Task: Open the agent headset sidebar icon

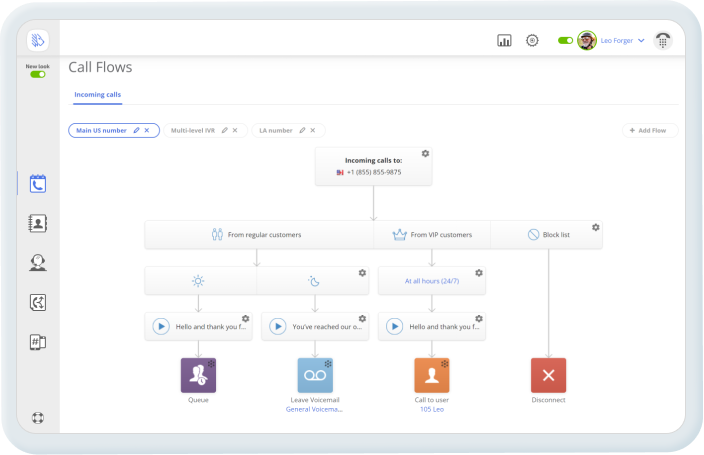Action: pyautogui.click(x=38, y=263)
